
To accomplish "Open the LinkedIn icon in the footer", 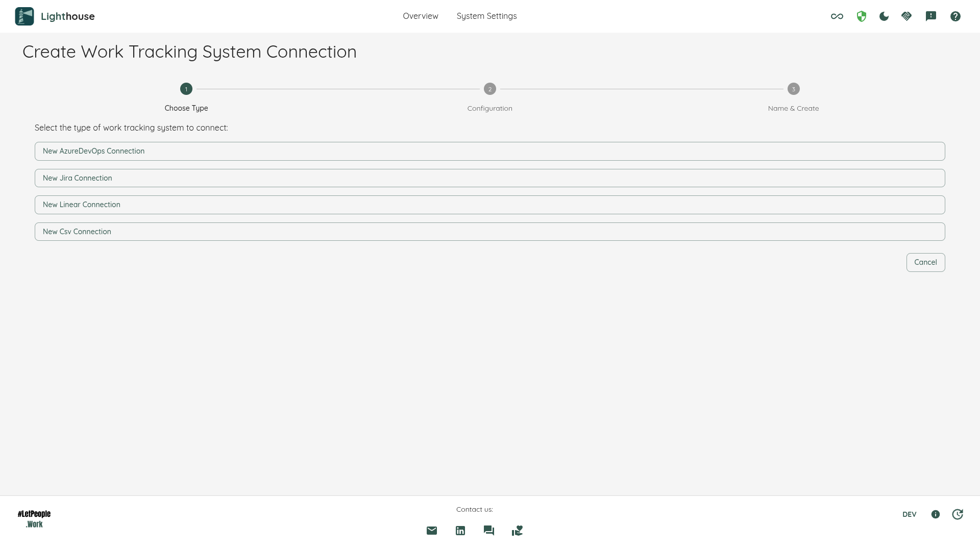I will [x=460, y=531].
